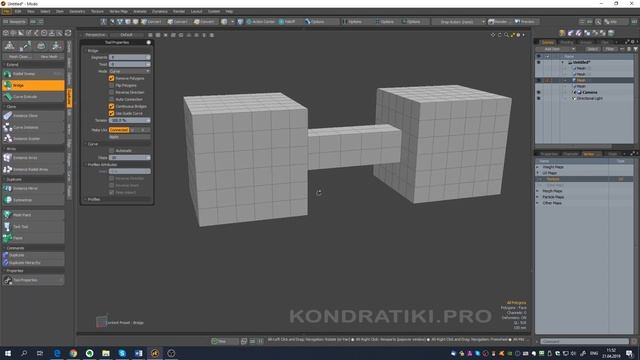Viewport: 640px width, 360px height.
Task: Open Skype from the Windows taskbar
Action: (122, 353)
